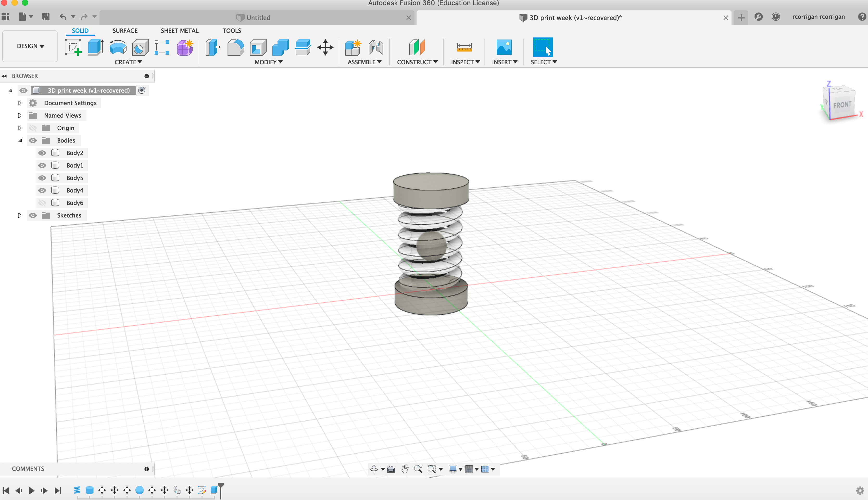The width and height of the screenshot is (868, 500).
Task: Select the Extrude tool icon
Action: coord(95,47)
